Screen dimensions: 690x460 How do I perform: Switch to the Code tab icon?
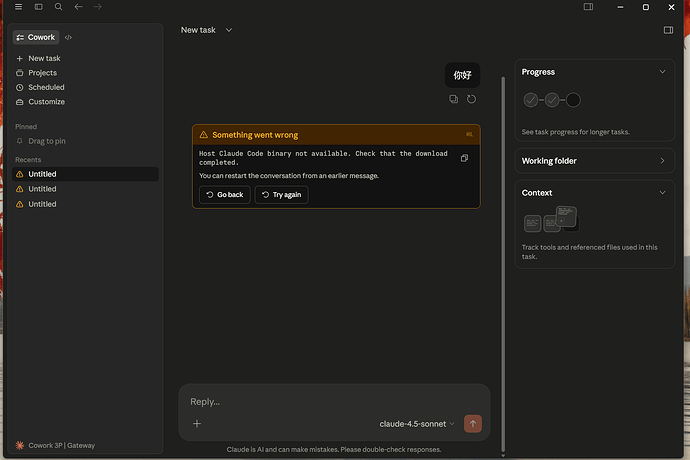68,37
